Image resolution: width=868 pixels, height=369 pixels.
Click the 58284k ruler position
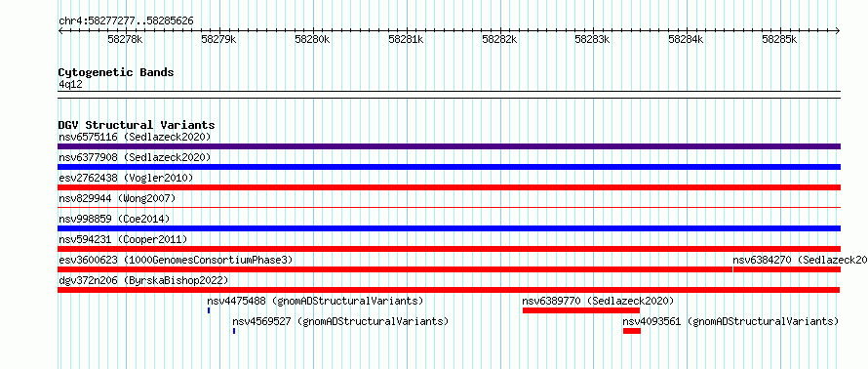click(687, 39)
